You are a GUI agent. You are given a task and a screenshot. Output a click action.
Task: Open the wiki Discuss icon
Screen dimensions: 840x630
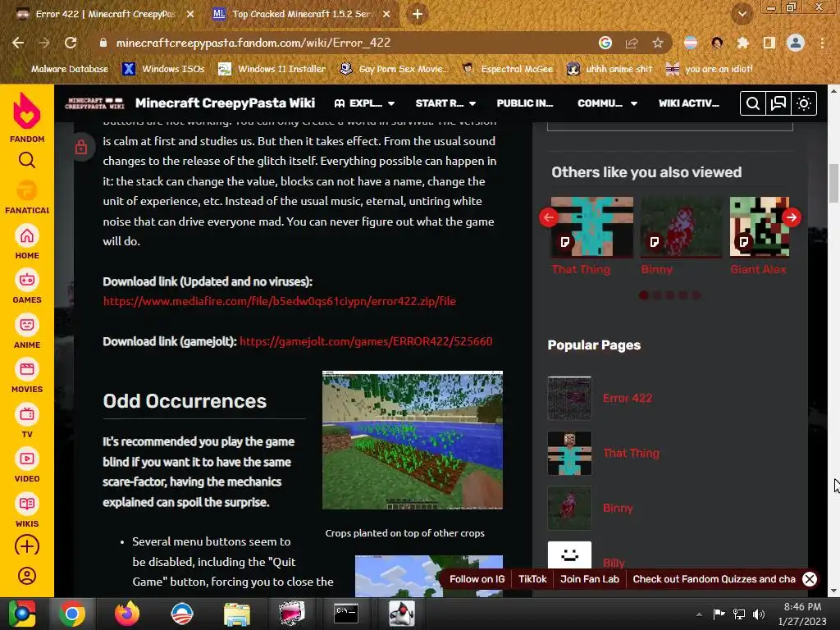click(778, 103)
